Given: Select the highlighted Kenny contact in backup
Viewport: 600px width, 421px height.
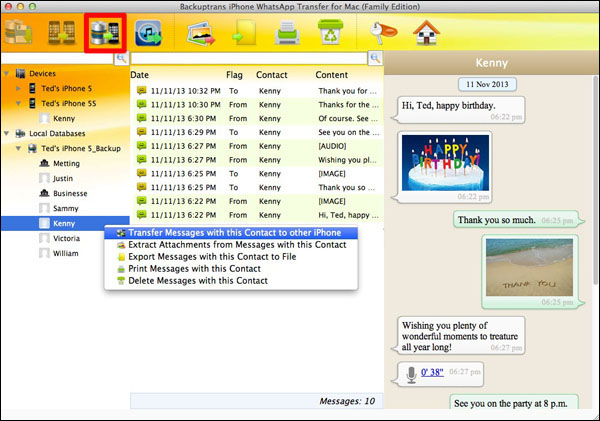Looking at the screenshot, I should 65,223.
